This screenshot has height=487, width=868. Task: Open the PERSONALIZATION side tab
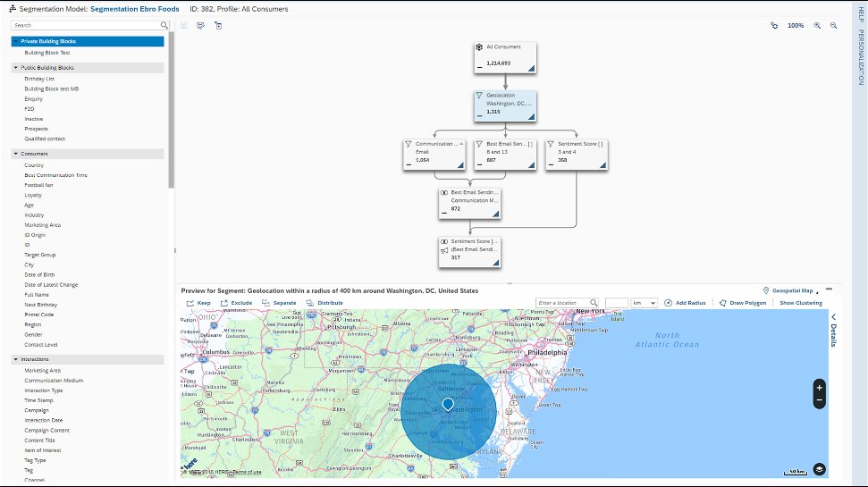(x=861, y=57)
